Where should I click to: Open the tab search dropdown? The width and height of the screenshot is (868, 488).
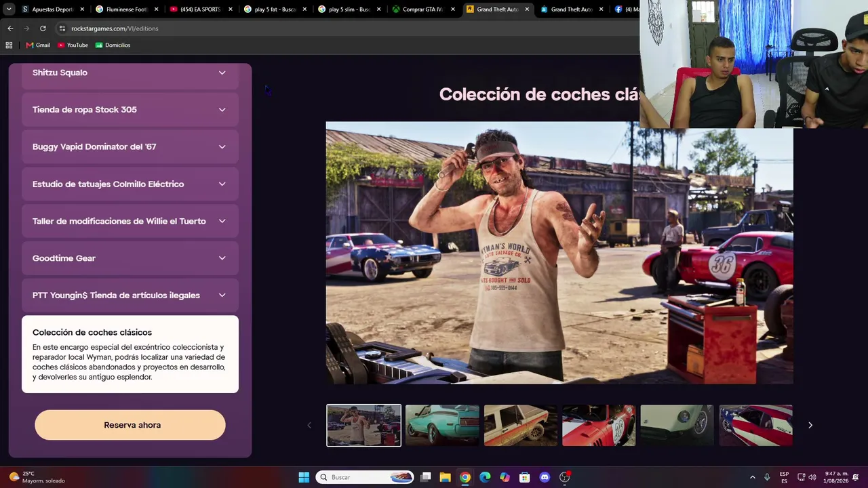[9, 9]
